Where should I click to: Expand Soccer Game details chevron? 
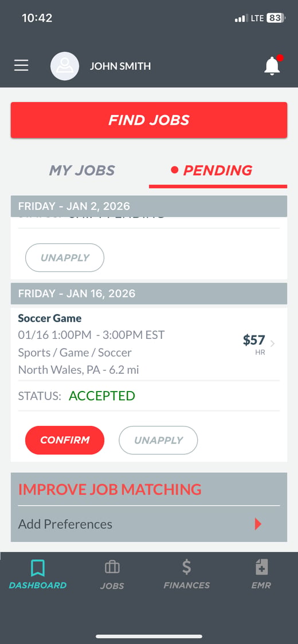point(273,343)
